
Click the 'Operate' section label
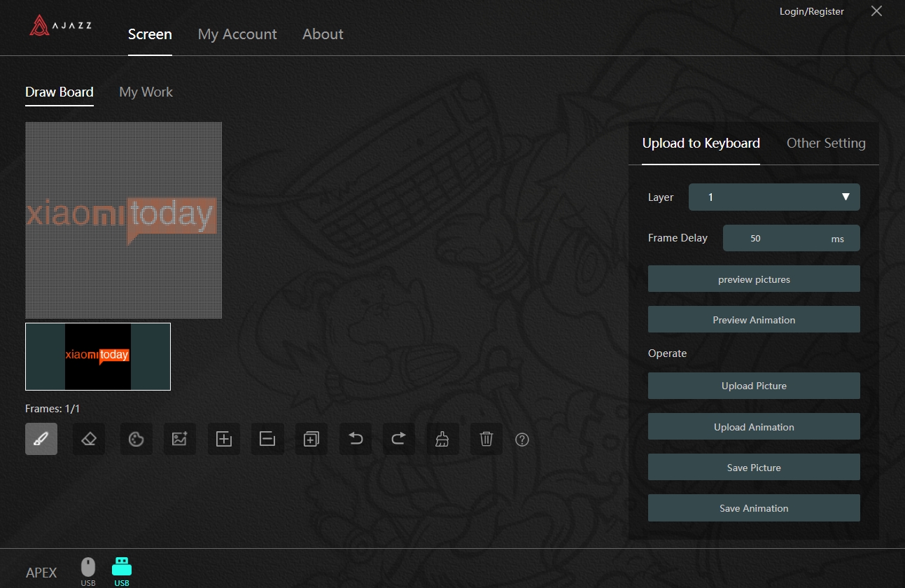click(668, 353)
